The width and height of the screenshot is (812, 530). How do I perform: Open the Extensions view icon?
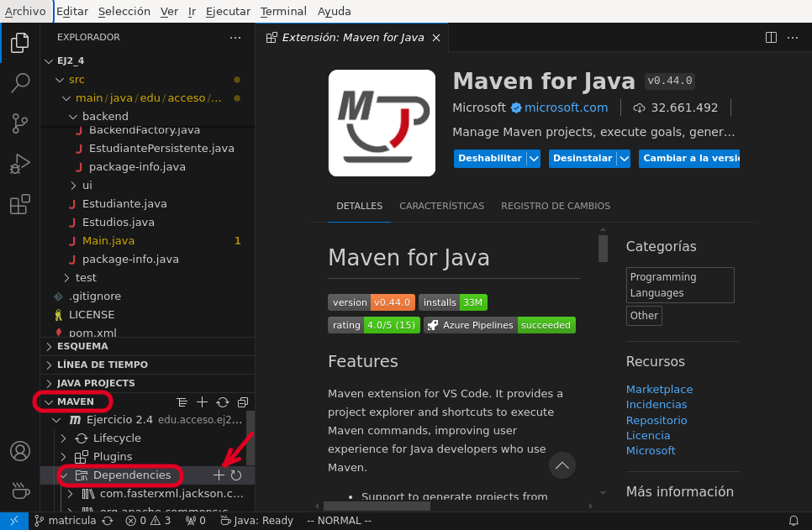(x=19, y=204)
